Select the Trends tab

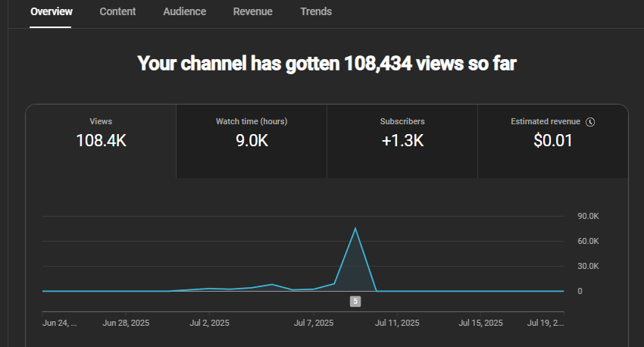[x=316, y=11]
